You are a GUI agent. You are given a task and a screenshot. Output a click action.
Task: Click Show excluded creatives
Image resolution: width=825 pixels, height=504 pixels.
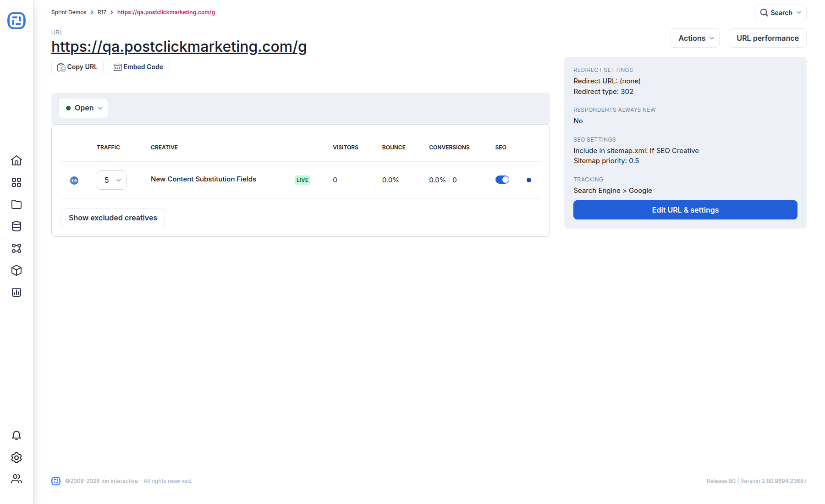113,218
